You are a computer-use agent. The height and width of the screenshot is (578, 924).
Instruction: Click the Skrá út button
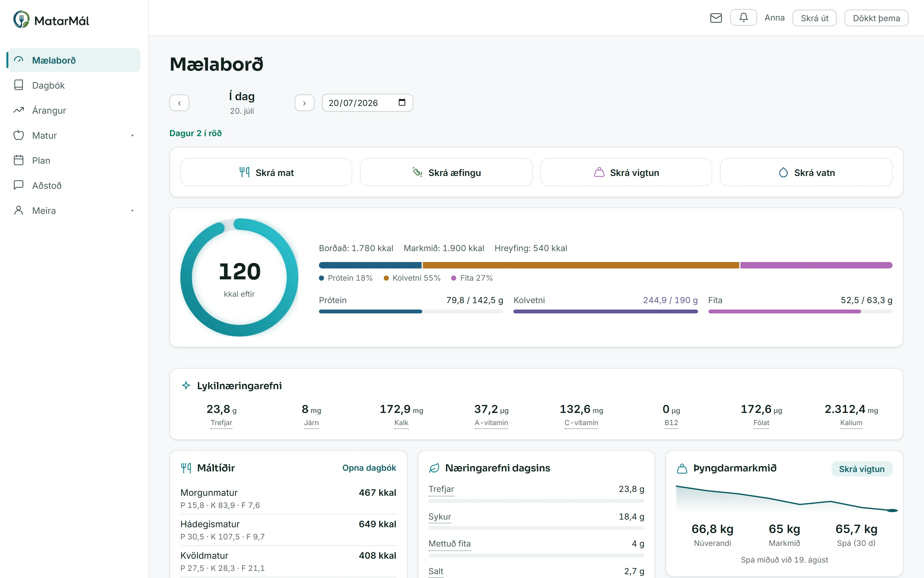[814, 18]
